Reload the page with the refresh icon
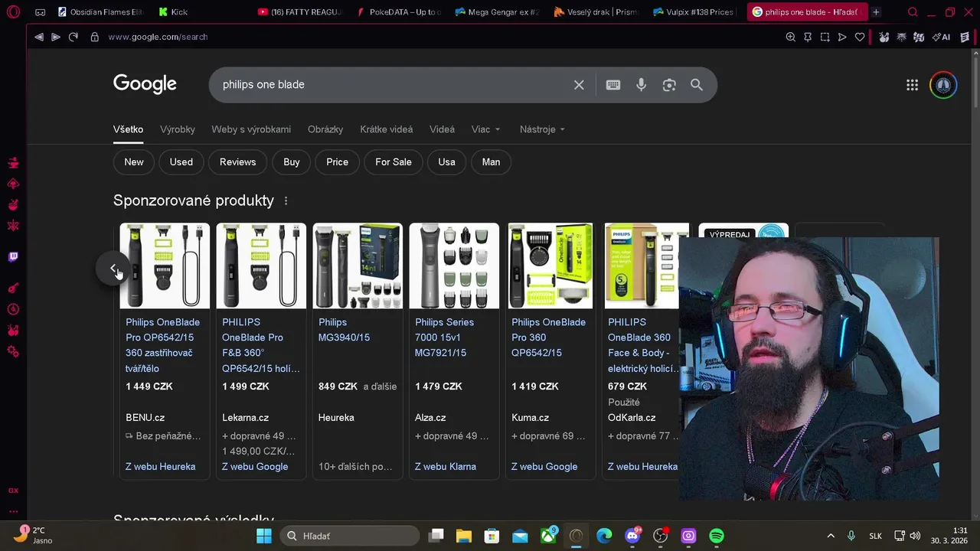 tap(73, 37)
